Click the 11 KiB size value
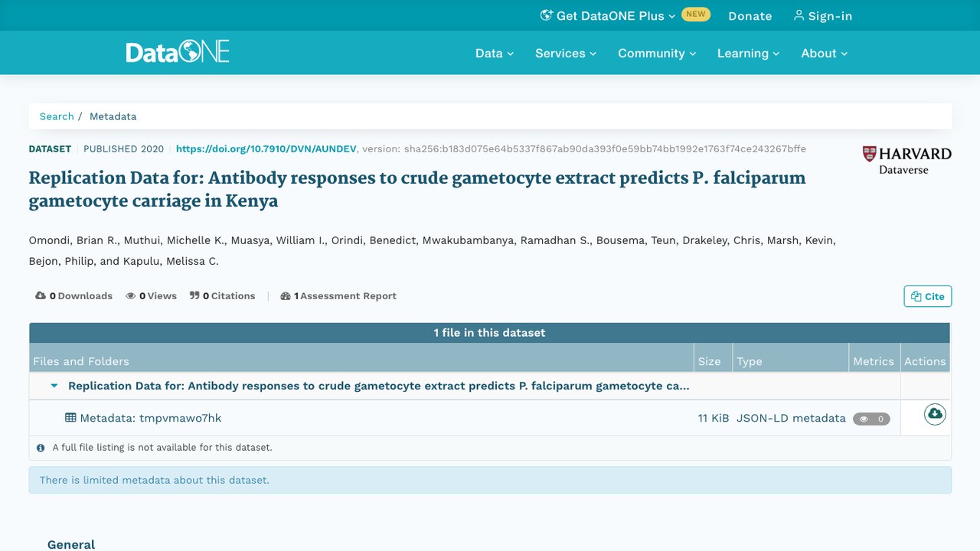 [x=714, y=418]
